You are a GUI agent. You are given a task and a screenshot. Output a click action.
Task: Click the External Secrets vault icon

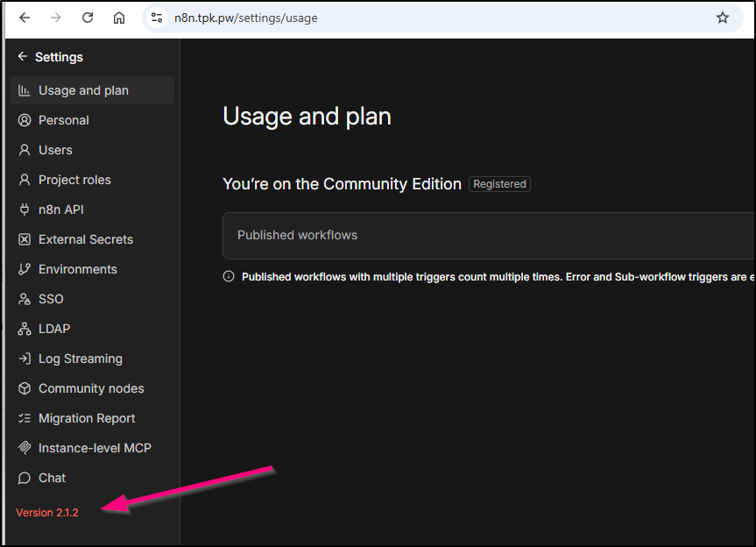25,239
